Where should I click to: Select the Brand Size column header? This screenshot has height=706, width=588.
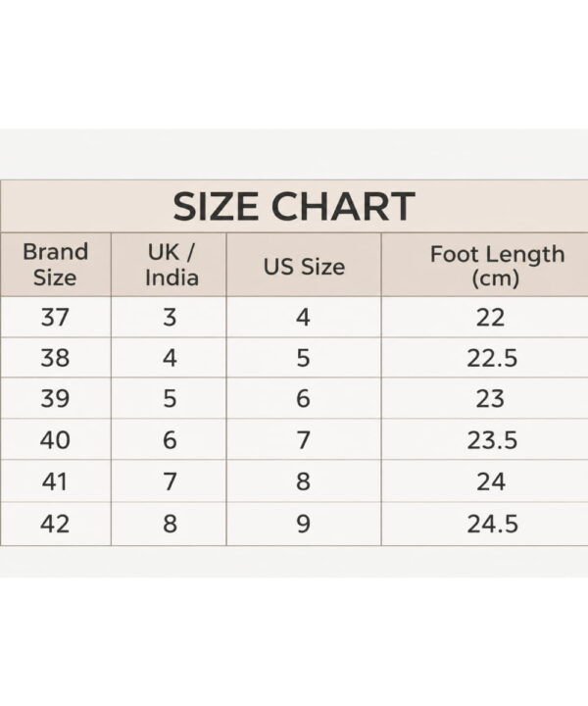coord(55,265)
